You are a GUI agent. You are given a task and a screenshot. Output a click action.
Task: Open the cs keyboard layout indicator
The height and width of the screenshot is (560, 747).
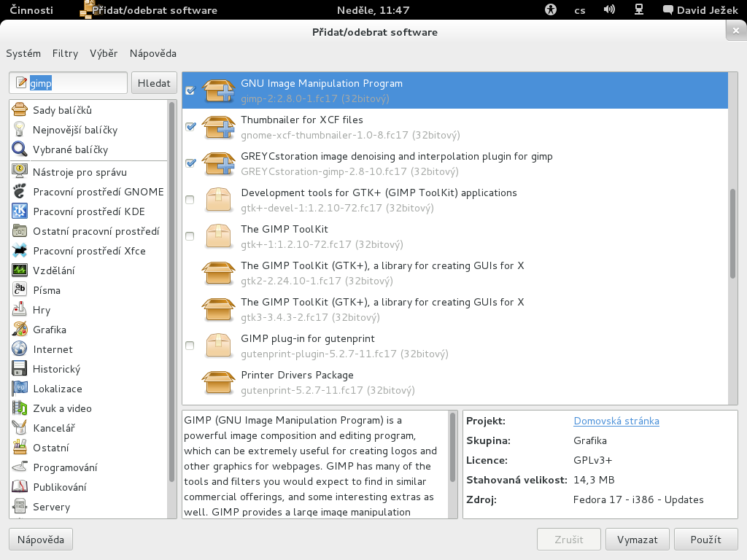(x=580, y=10)
